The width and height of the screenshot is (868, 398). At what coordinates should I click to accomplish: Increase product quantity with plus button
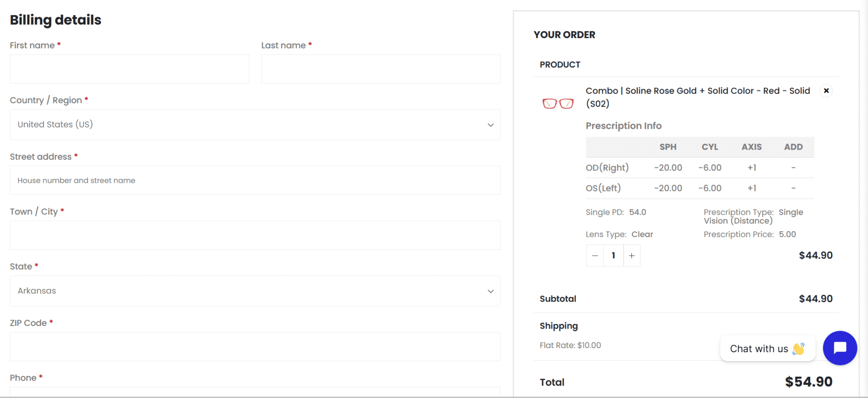[x=632, y=256]
